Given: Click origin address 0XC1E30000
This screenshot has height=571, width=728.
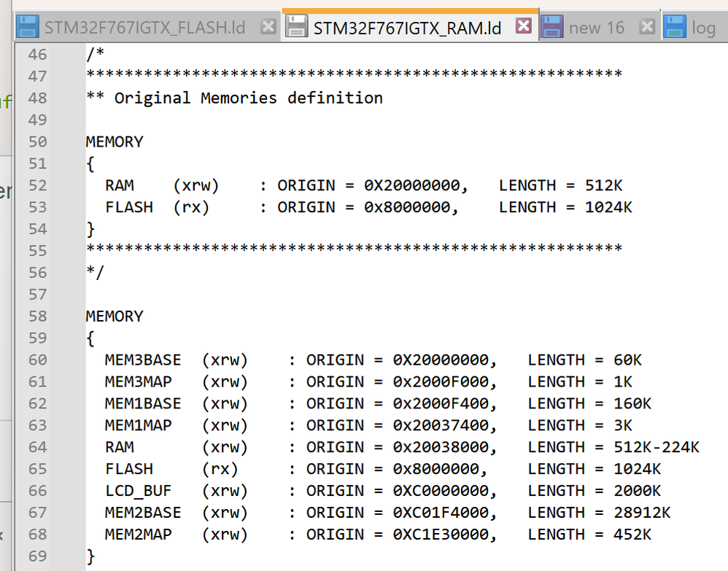Looking at the screenshot, I should pyautogui.click(x=441, y=535).
